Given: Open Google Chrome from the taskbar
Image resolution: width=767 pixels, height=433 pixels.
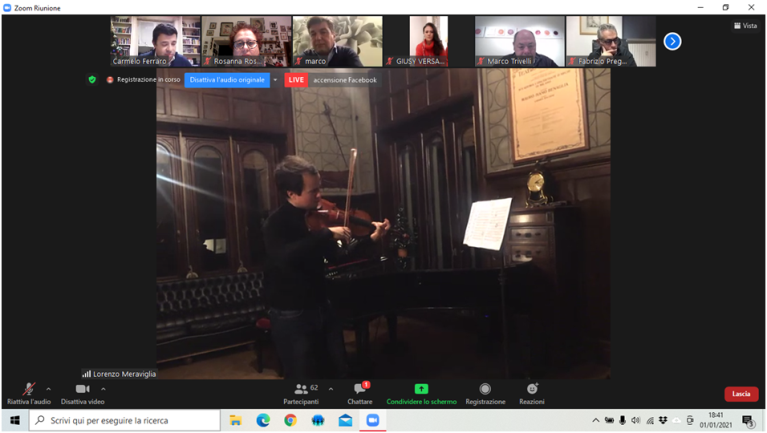Looking at the screenshot, I should coord(290,421).
